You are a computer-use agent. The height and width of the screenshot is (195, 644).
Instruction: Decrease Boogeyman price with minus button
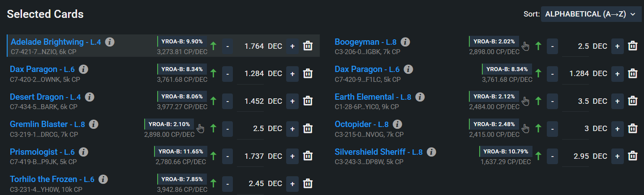pyautogui.click(x=552, y=46)
